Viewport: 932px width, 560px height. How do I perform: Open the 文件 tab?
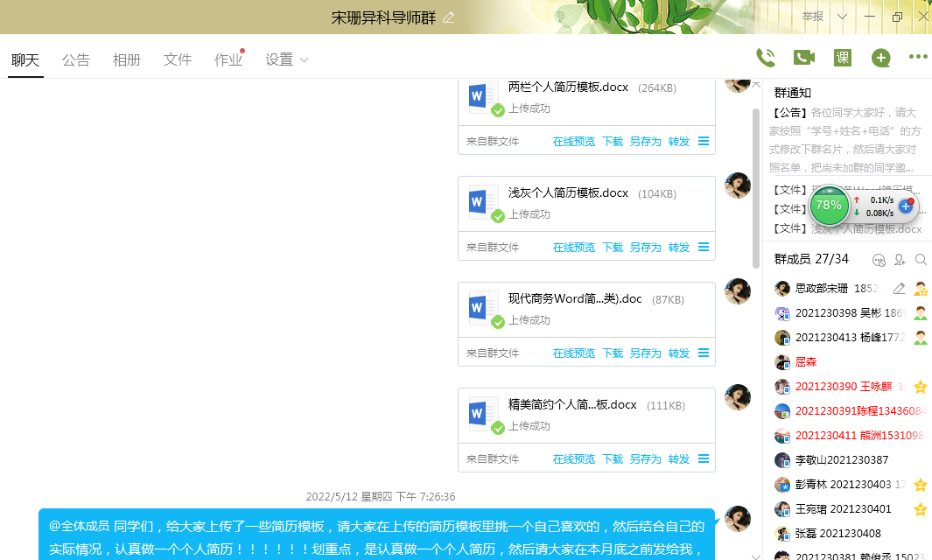click(x=178, y=60)
